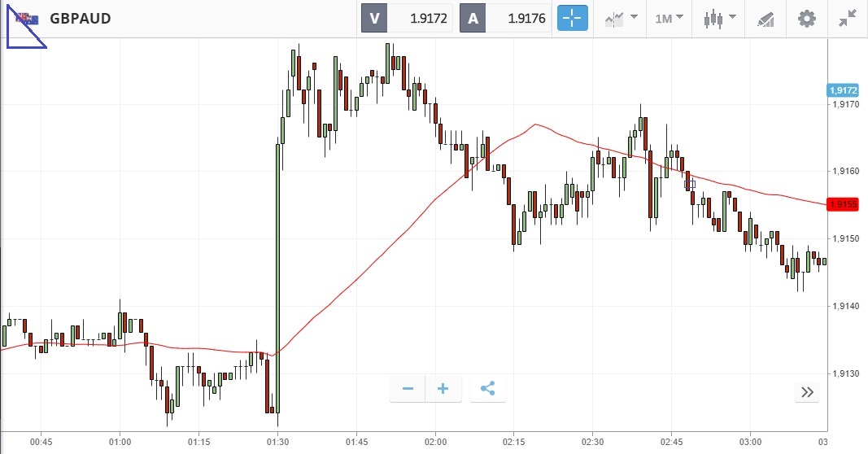Viewport: 868px width, 454px height.
Task: Open the drawing tools icon
Action: (x=765, y=18)
